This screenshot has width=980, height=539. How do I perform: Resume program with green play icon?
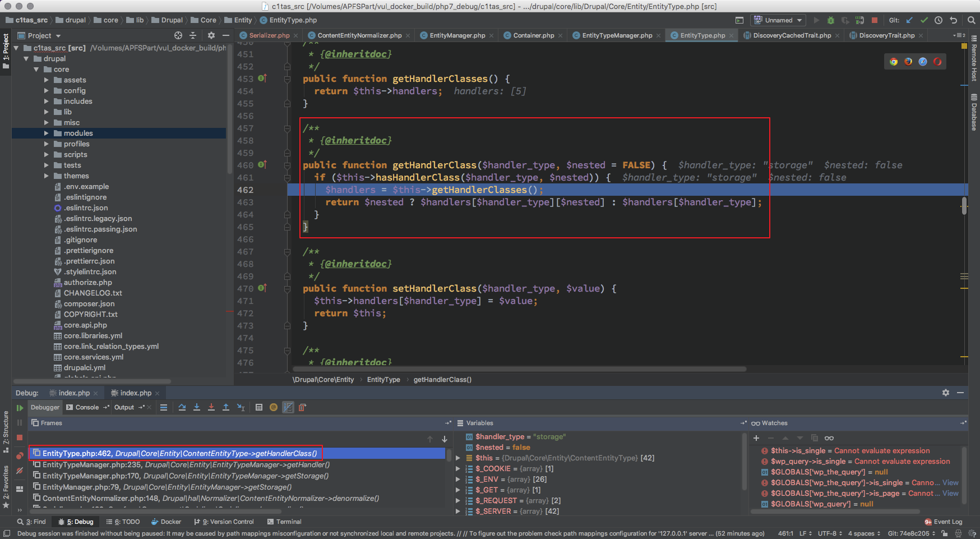20,408
